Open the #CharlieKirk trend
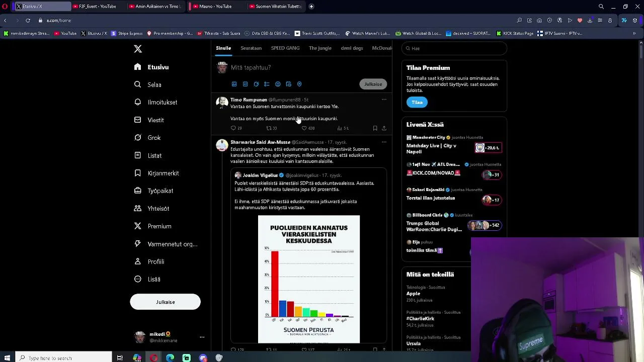Viewport: 644px width, 362px height. [421, 319]
